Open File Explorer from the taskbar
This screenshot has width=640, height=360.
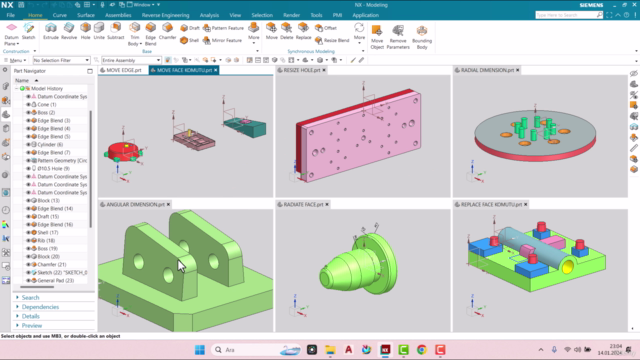pos(330,350)
